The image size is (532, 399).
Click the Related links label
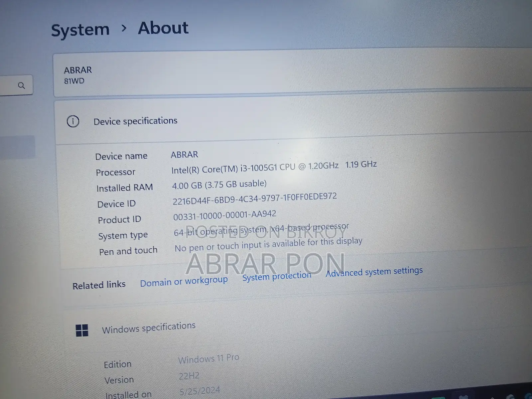pyautogui.click(x=99, y=285)
